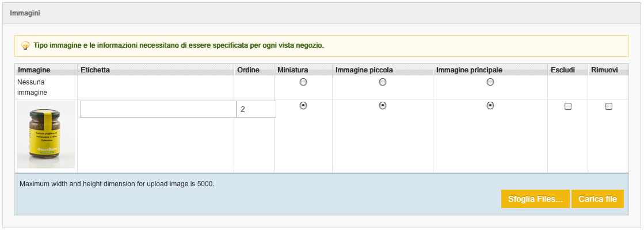The width and height of the screenshot is (644, 231).
Task: Click the Ordine column header
Action: (x=248, y=70)
